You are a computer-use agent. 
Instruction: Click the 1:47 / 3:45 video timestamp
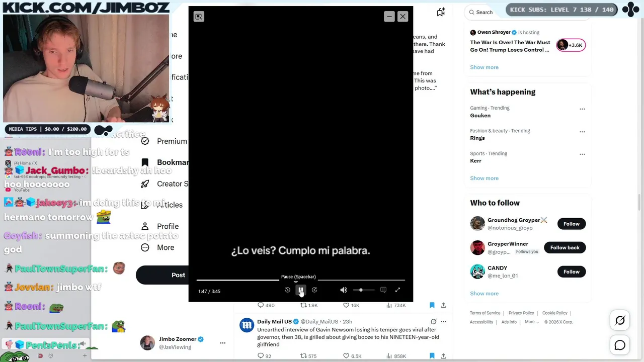click(x=209, y=291)
